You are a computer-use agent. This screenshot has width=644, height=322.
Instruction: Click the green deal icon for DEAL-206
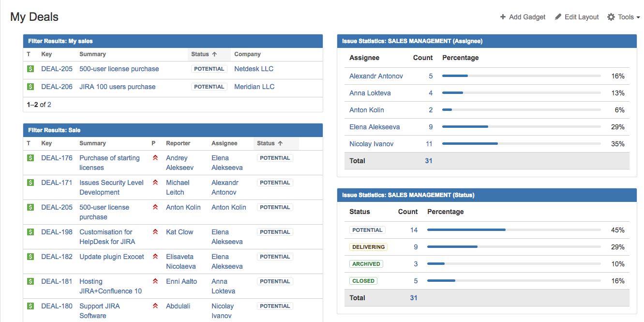coord(30,87)
